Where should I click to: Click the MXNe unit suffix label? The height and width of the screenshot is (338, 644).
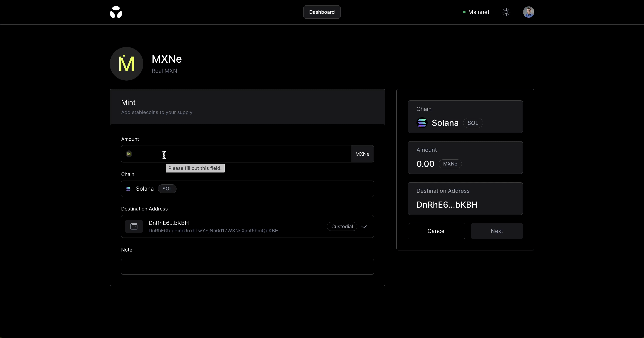(x=362, y=154)
